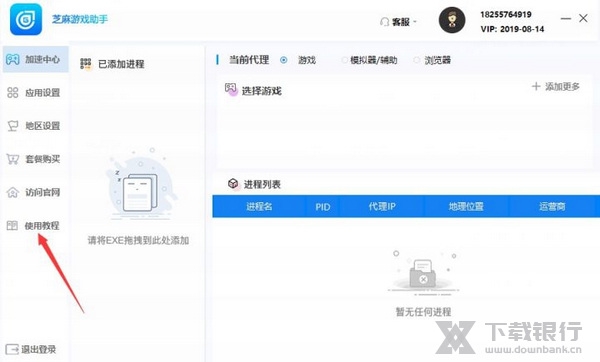Click the 代理IP column header
Viewport: 600px width, 362px height.
[x=382, y=207]
